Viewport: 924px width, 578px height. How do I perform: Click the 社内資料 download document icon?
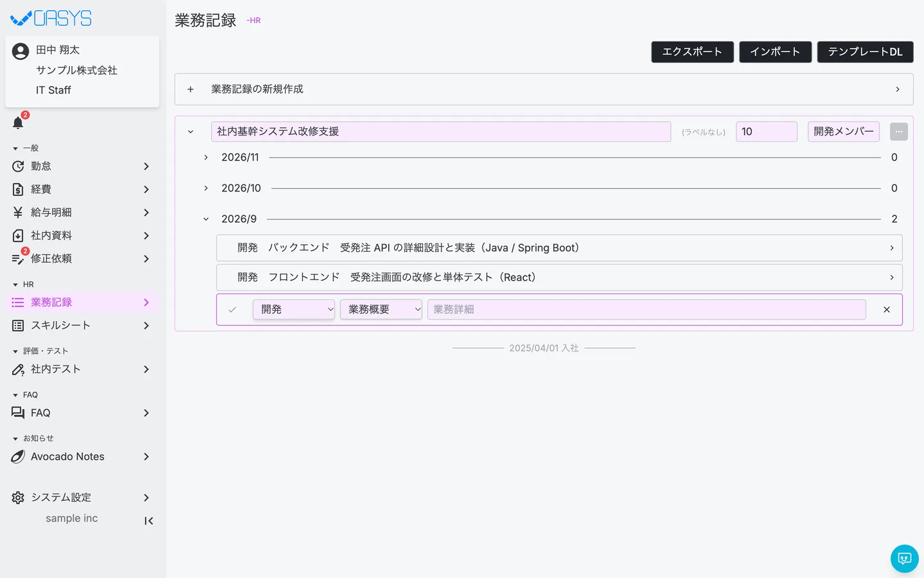(x=18, y=236)
